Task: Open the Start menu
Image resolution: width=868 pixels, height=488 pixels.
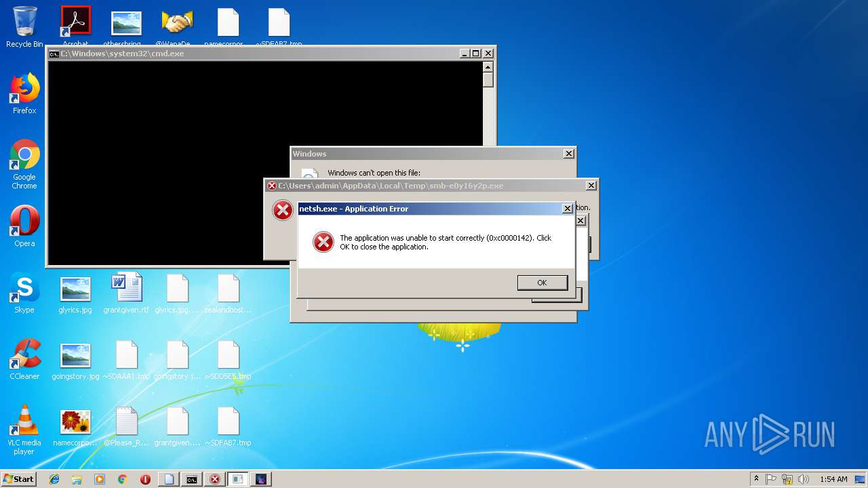Action: pos(18,479)
